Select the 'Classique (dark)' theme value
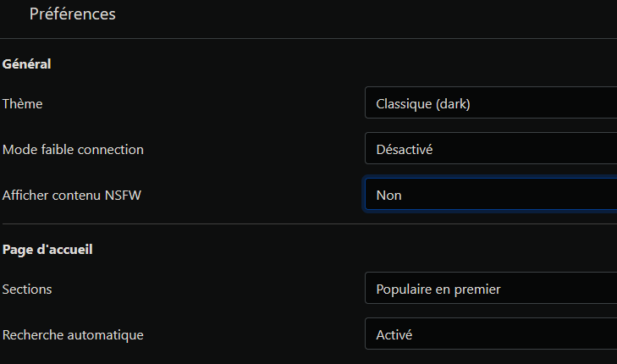 coord(423,104)
